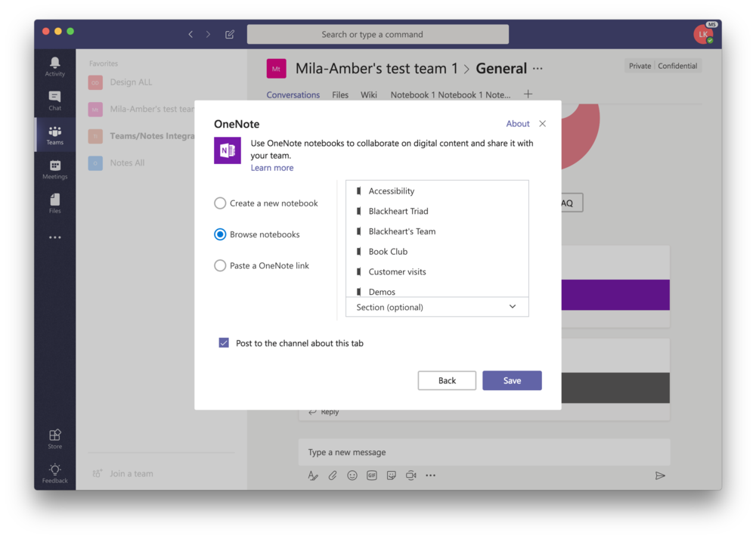
Task: Insert a GIF with the GIF icon
Action: pos(372,475)
